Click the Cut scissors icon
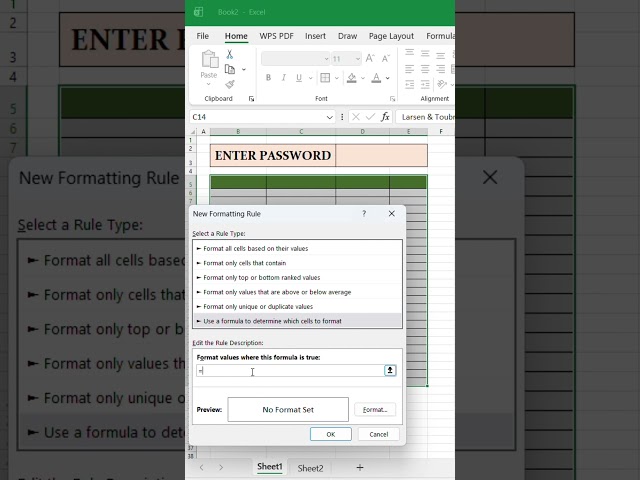 (x=229, y=54)
